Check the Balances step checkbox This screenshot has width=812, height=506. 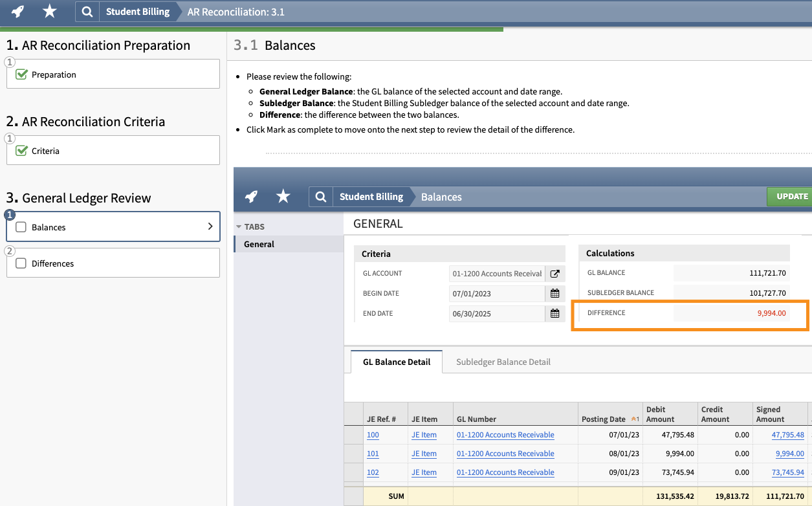(21, 227)
